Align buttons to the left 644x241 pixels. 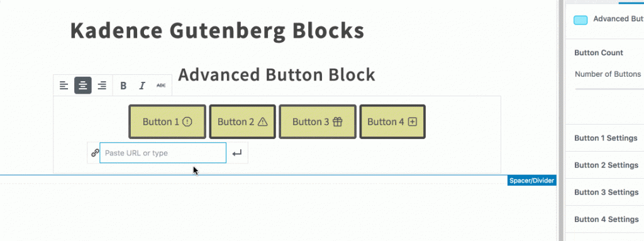pos(64,86)
